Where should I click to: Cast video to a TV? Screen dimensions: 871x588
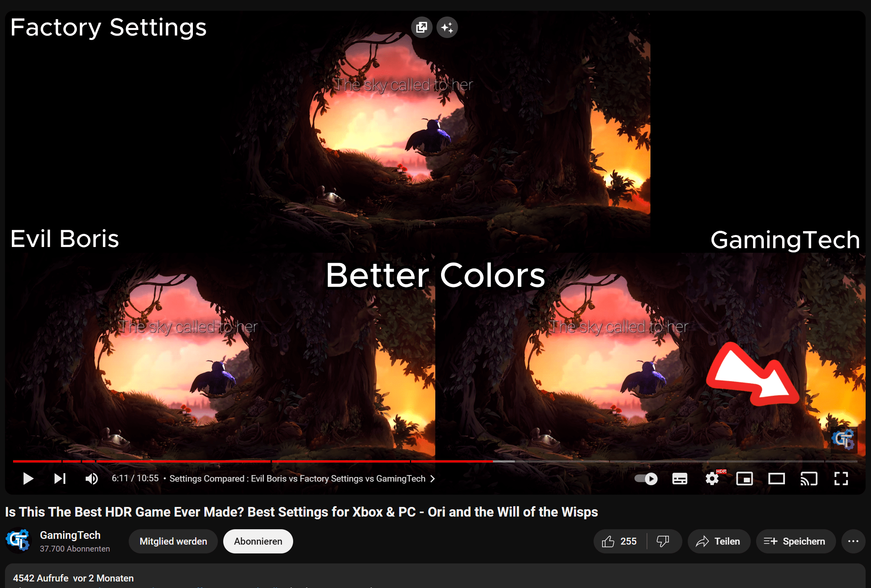(809, 479)
